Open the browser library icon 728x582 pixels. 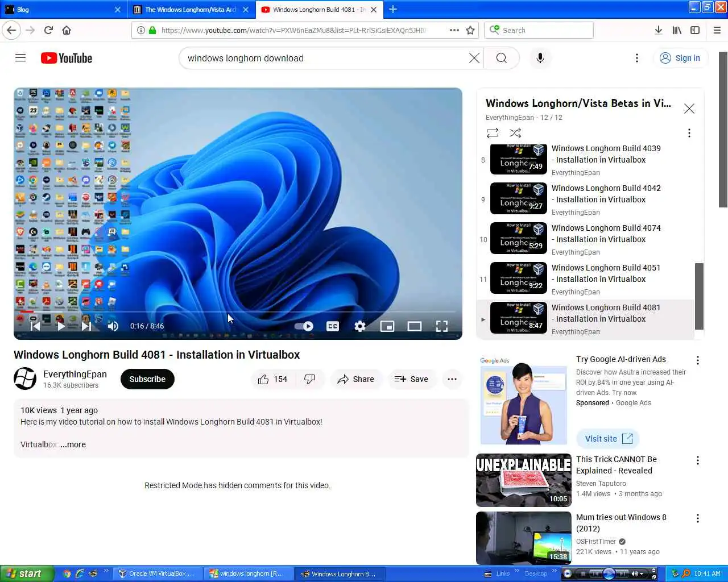click(677, 30)
